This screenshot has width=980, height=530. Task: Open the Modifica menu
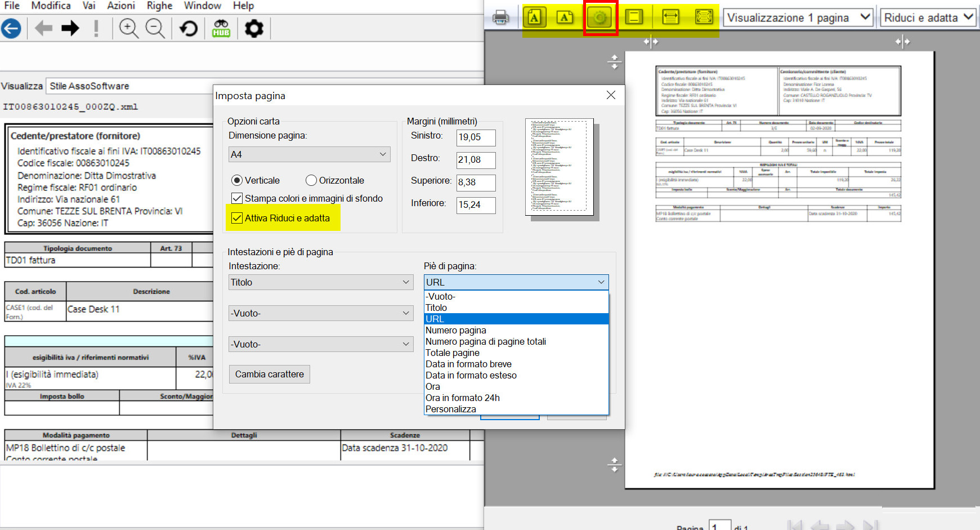(51, 6)
